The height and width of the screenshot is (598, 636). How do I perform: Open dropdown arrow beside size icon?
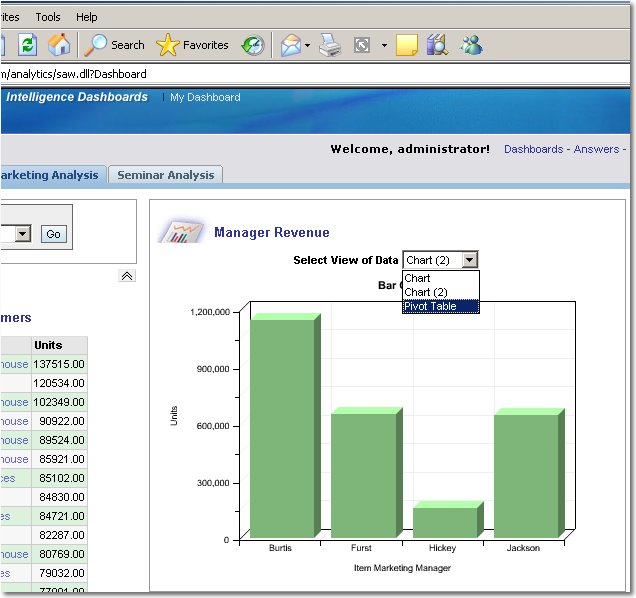(384, 45)
